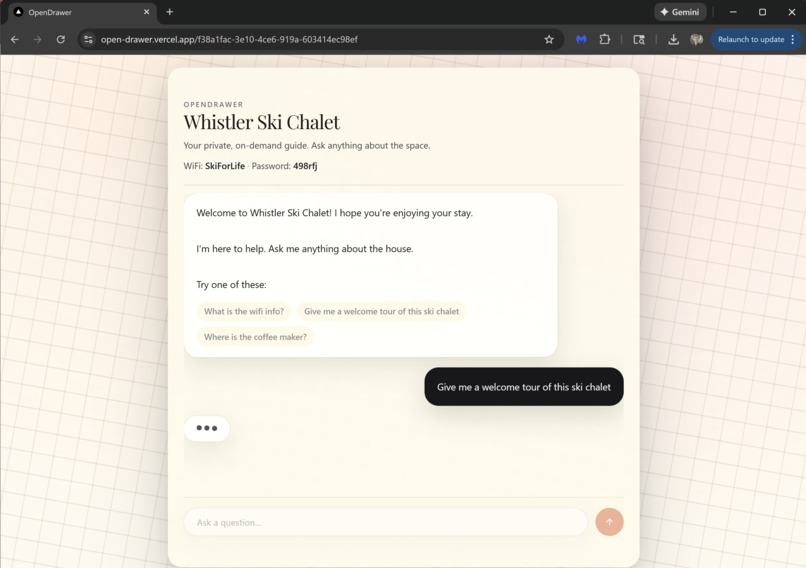The image size is (806, 568).
Task: Open the browser extensions puzzle icon
Action: 605,40
